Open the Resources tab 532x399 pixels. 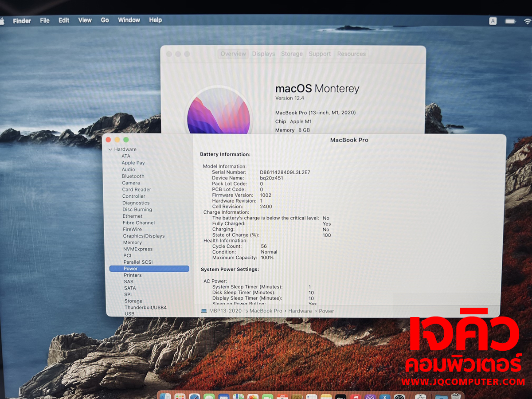coord(352,54)
